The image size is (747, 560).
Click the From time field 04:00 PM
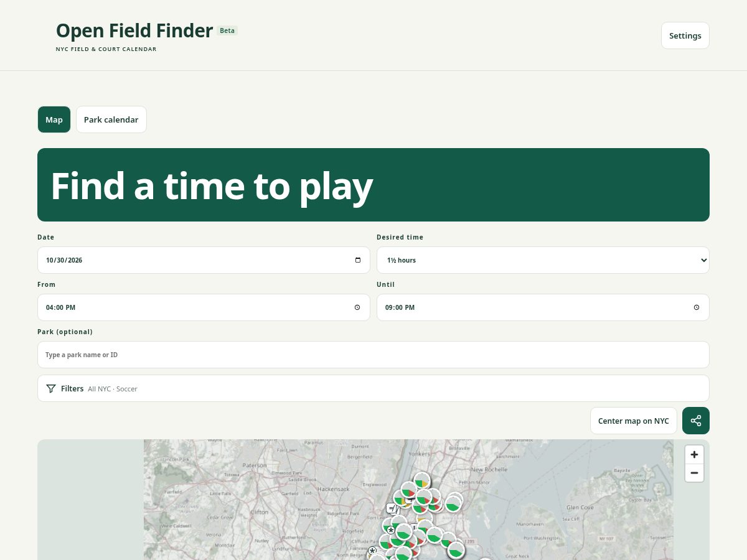point(204,307)
